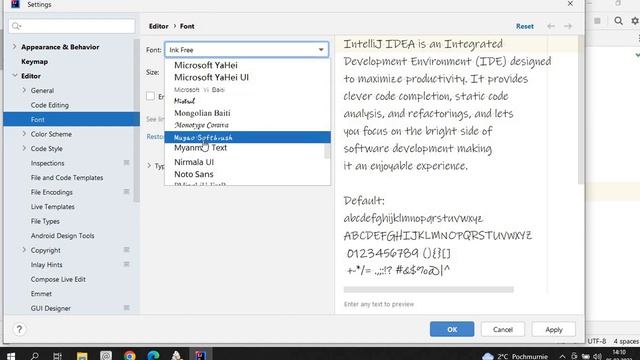This screenshot has height=360, width=640.
Task: Click 4 spaces indent in status bar
Action: click(626, 341)
